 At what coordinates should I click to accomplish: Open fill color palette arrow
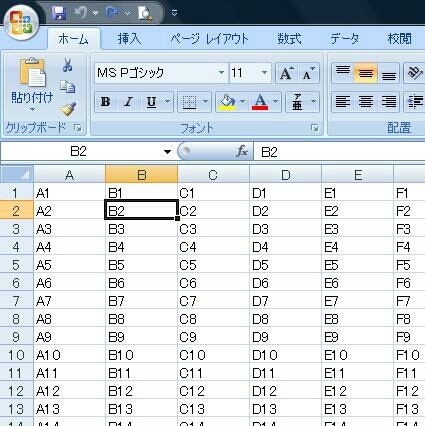pyautogui.click(x=242, y=101)
